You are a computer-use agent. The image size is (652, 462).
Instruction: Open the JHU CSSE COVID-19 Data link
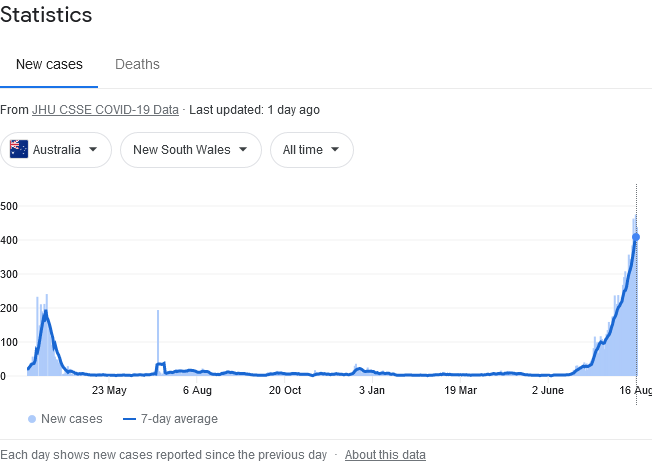(105, 110)
